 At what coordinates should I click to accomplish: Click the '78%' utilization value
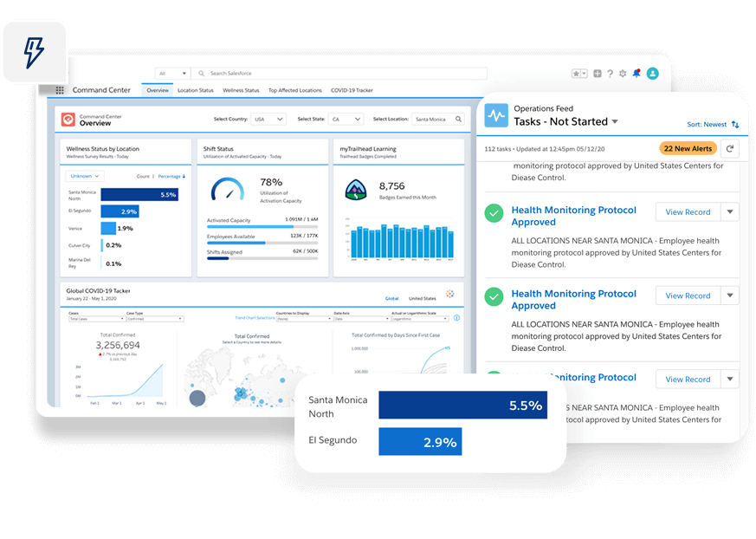point(271,182)
